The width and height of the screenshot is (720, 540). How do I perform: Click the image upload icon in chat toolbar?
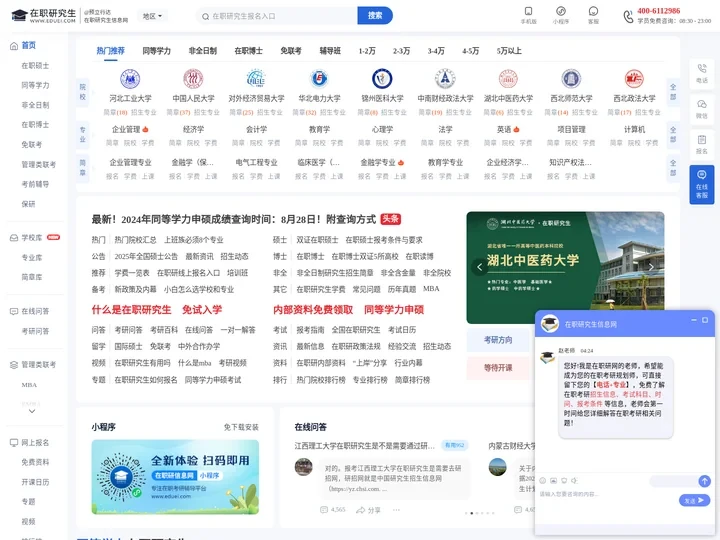[553, 480]
